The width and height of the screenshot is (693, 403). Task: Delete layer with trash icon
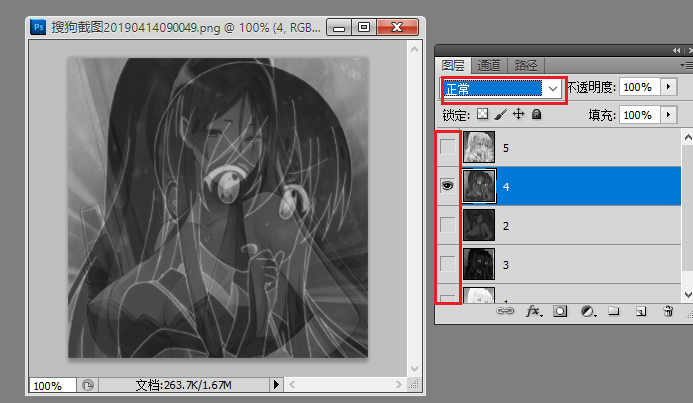click(668, 311)
